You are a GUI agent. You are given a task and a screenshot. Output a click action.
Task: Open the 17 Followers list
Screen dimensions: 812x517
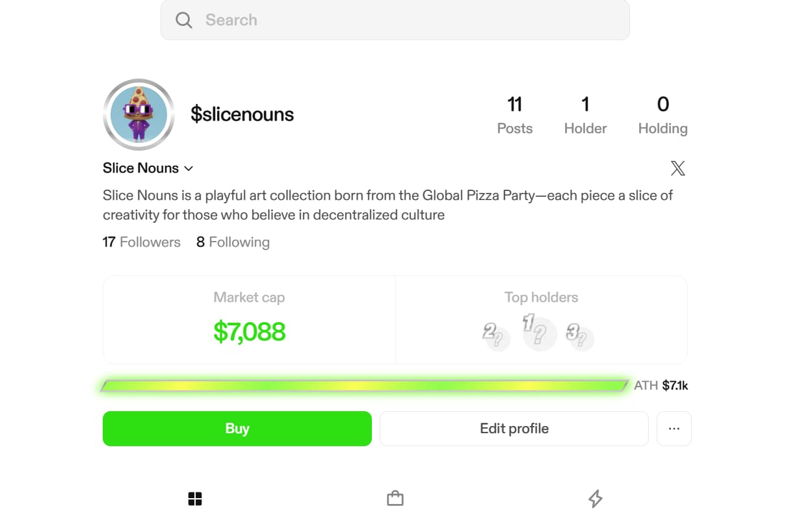coord(142,242)
